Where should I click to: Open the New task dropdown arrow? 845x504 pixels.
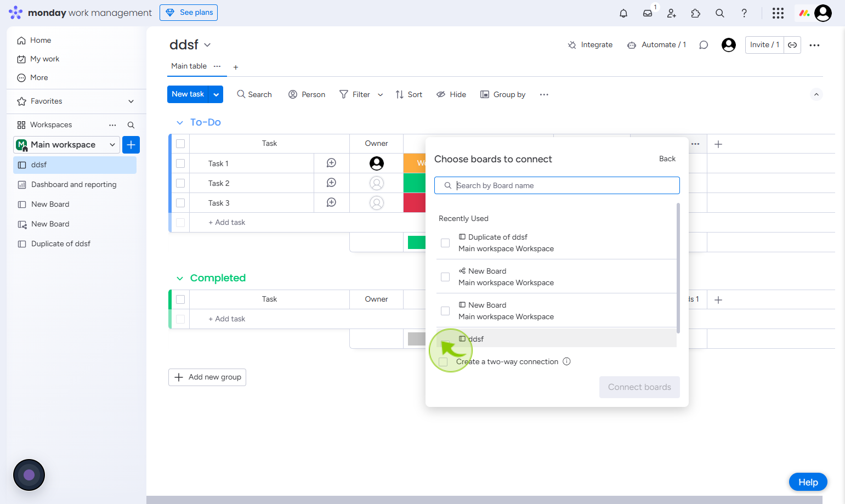tap(216, 94)
